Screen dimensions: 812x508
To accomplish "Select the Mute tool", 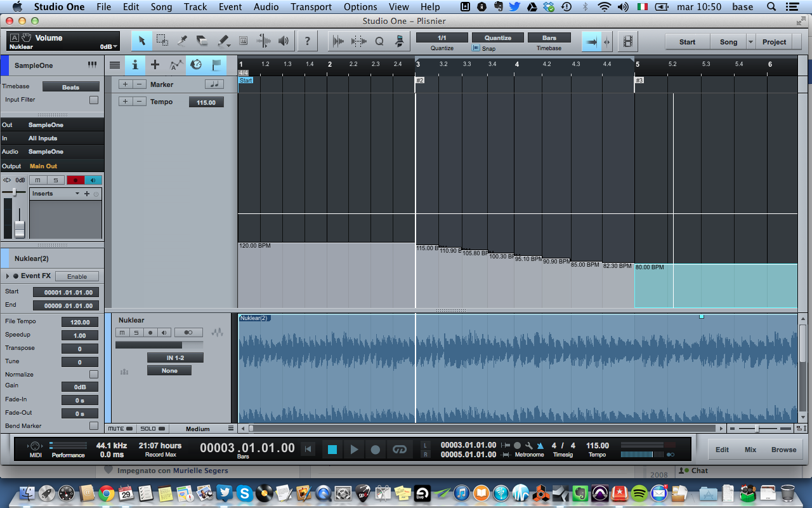I will [243, 41].
